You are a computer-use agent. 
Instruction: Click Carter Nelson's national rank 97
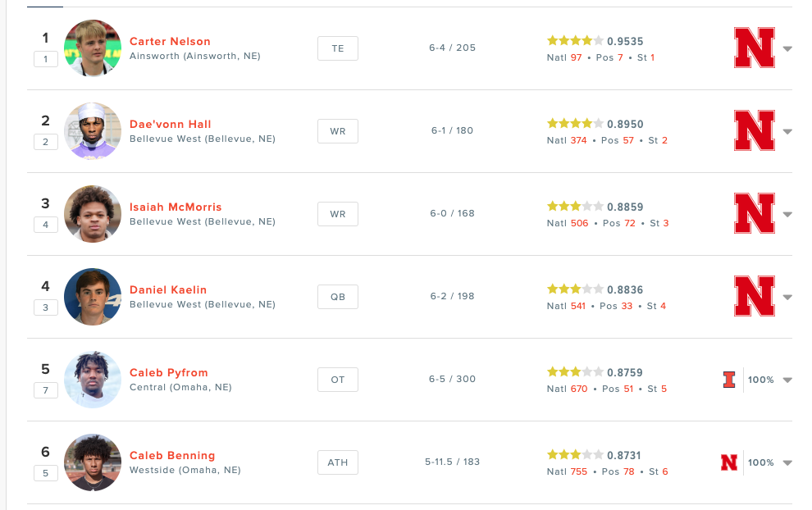tap(576, 57)
